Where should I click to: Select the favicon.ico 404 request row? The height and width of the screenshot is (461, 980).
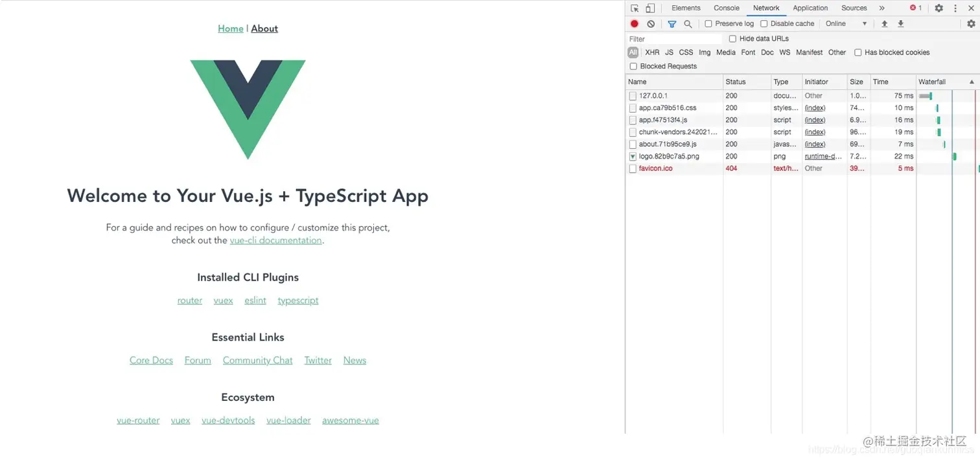tap(656, 168)
